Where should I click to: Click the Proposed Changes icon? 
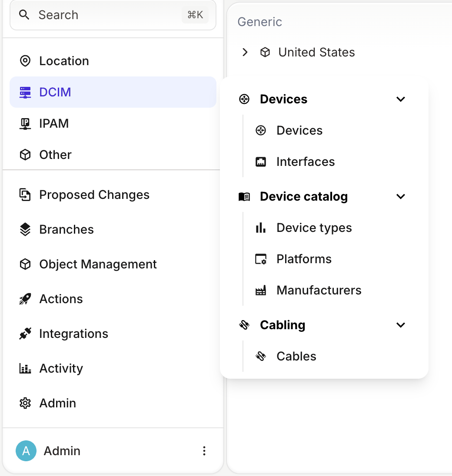pyautogui.click(x=25, y=195)
